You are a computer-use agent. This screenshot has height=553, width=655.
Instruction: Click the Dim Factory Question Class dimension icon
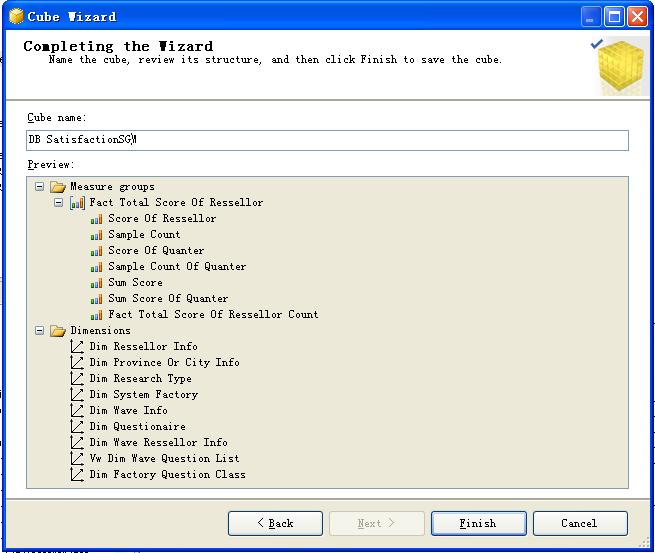click(77, 474)
